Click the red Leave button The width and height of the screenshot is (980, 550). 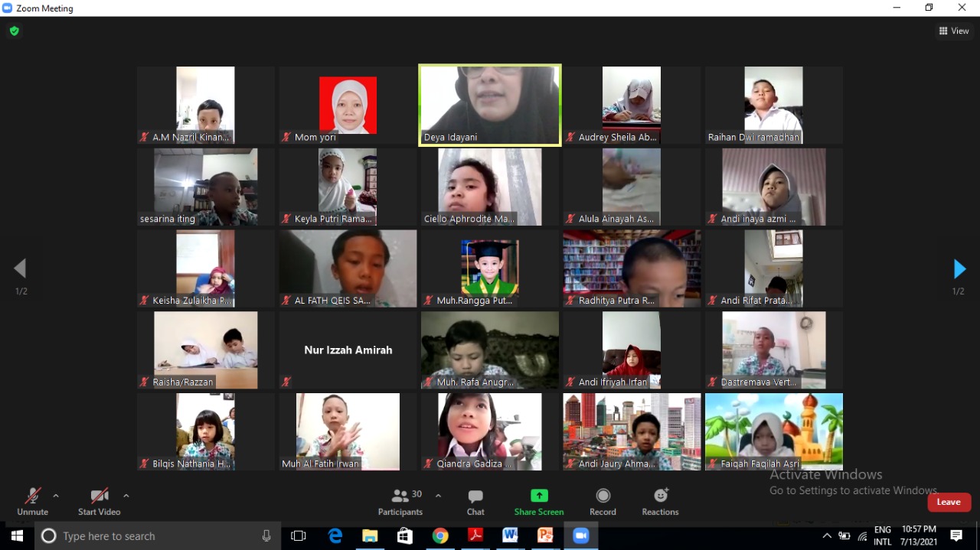(x=949, y=502)
